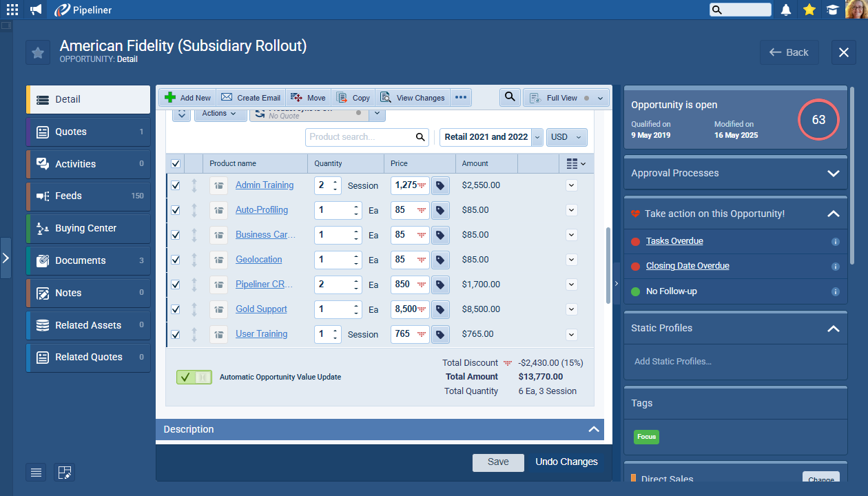Click the product list vertical scrollbar
Viewport: 868px width, 496px height.
[608, 265]
